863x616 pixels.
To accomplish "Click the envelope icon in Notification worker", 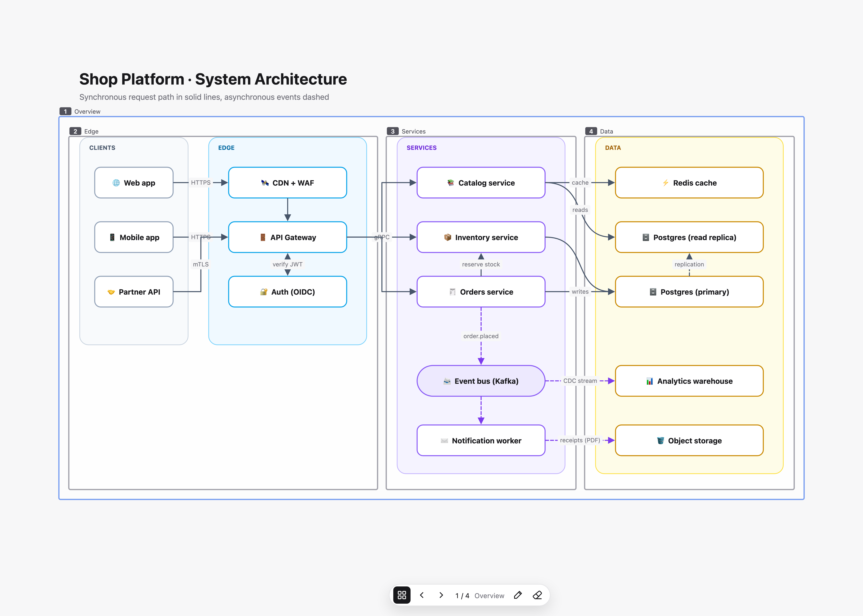I will (444, 441).
